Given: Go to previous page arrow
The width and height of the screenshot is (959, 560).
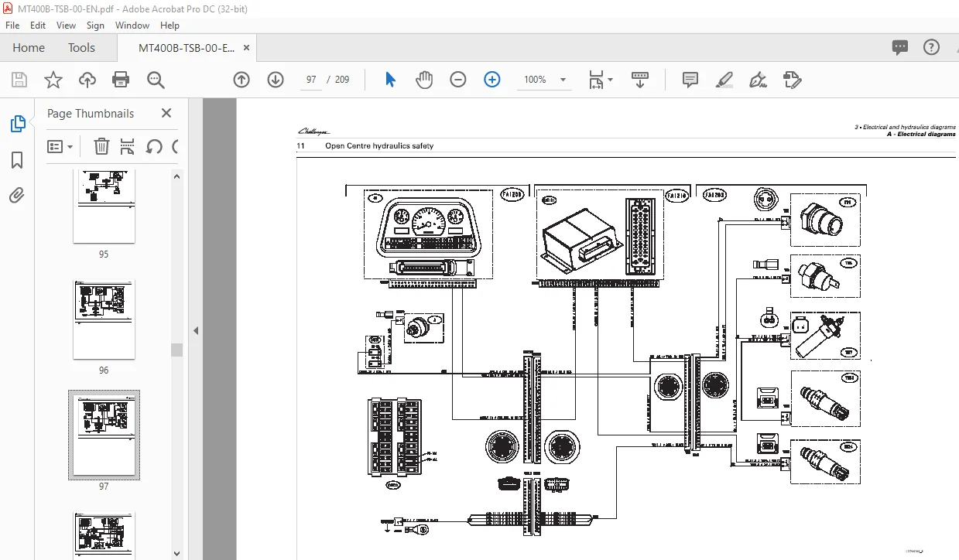Looking at the screenshot, I should (241, 80).
